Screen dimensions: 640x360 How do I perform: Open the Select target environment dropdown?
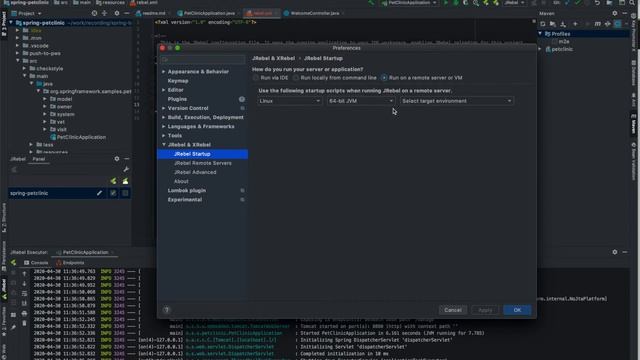coord(457,101)
